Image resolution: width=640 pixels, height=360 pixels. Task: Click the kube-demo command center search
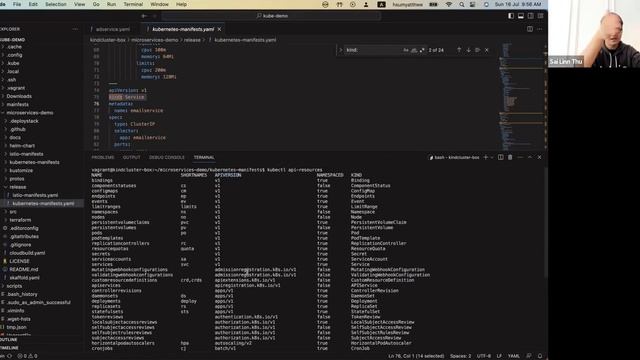click(271, 16)
